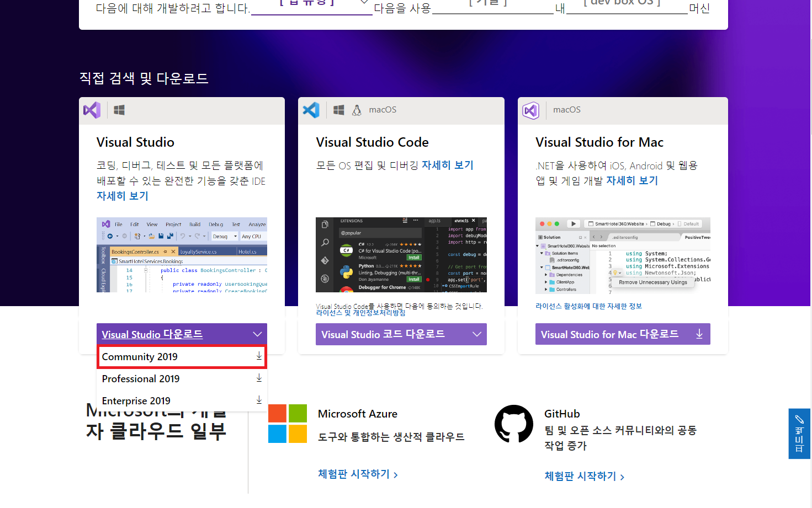
Task: Click the macOS label in VS Code card
Action: click(x=383, y=110)
